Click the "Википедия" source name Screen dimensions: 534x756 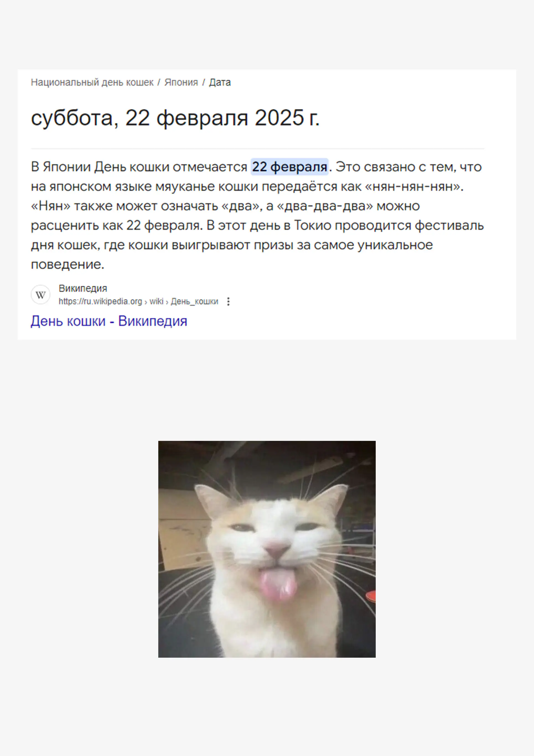[83, 289]
